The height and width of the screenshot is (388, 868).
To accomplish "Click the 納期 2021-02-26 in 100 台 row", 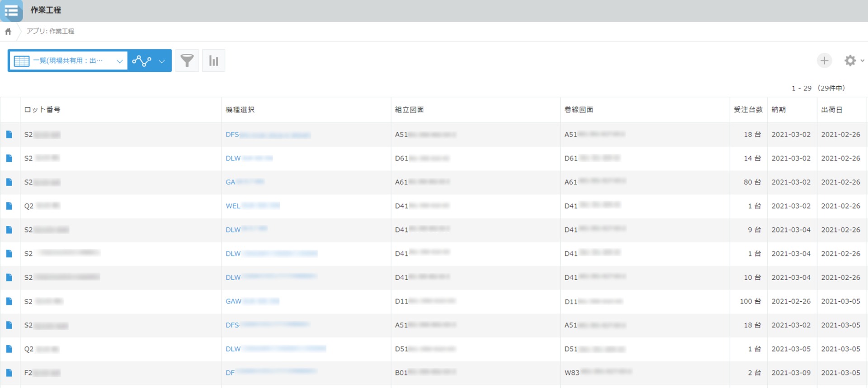I will (x=791, y=301).
